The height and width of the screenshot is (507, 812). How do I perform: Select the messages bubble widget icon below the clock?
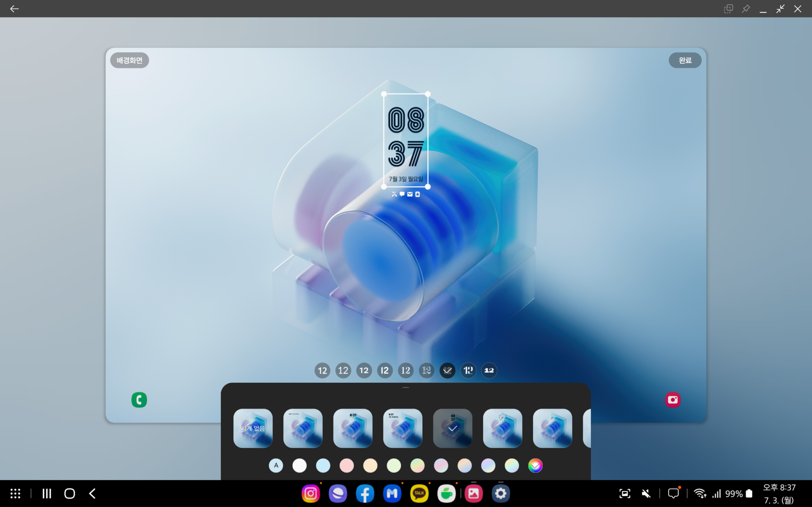(x=402, y=194)
